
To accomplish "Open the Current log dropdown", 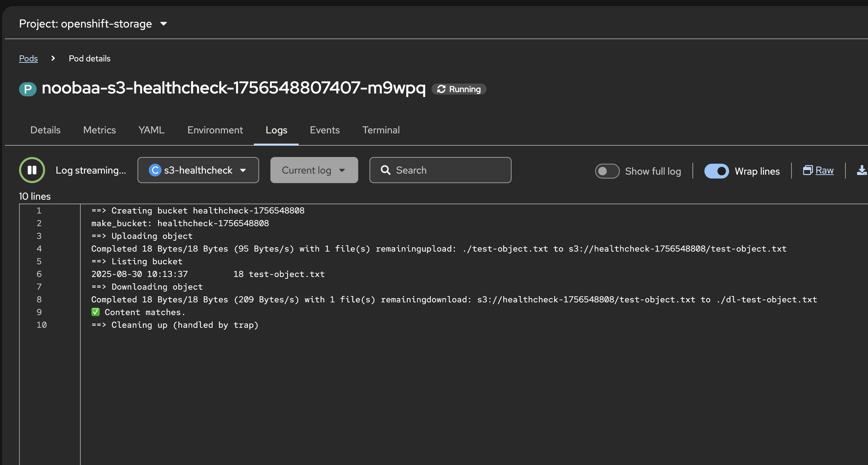I will pyautogui.click(x=314, y=170).
